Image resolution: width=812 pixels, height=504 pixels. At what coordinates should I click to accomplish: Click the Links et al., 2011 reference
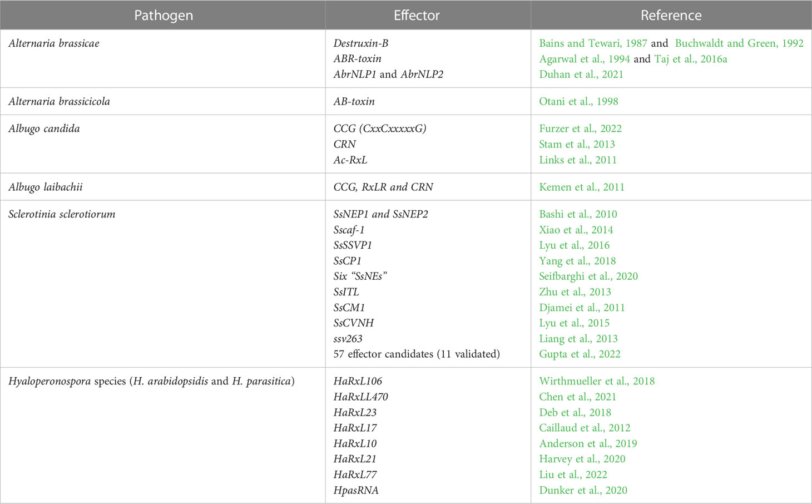(x=578, y=160)
